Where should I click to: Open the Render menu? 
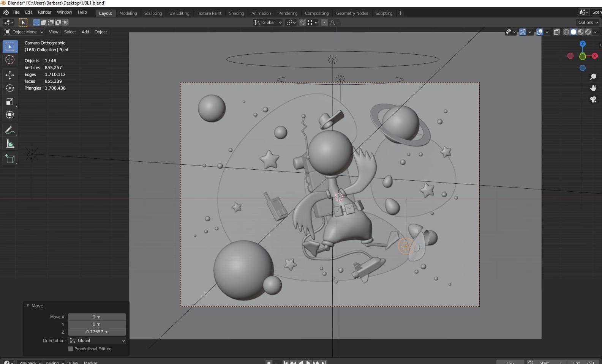pyautogui.click(x=44, y=12)
